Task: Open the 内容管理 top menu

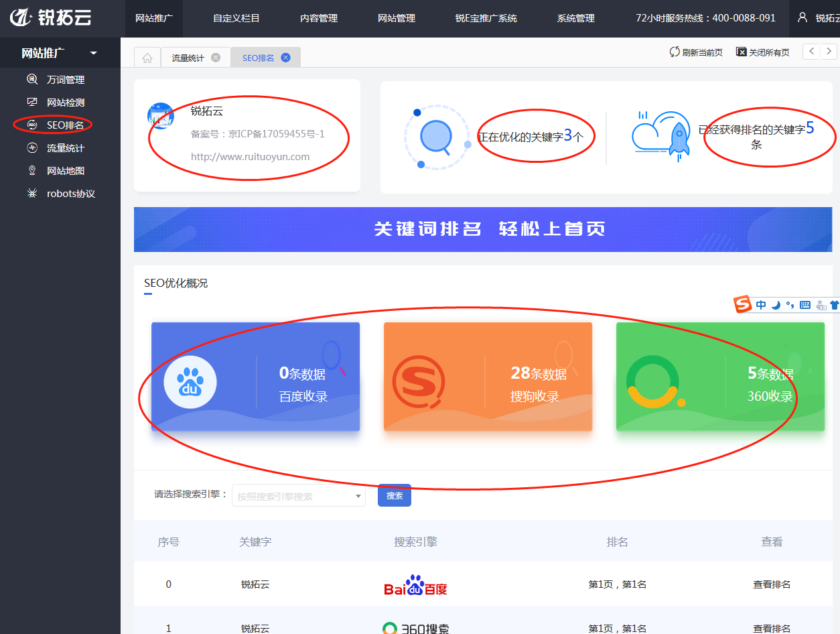Action: 319,18
